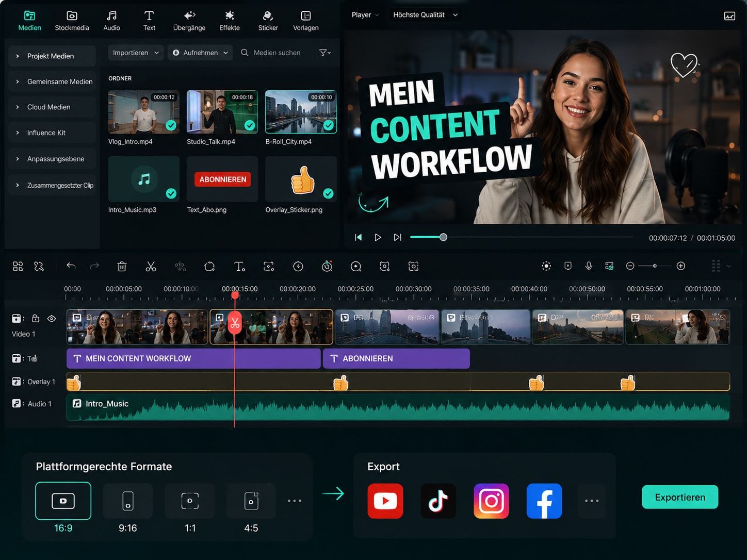Toggle checkmark on Studio_Talk.mp4 thumbnail
Image resolution: width=747 pixels, height=560 pixels.
[250, 125]
